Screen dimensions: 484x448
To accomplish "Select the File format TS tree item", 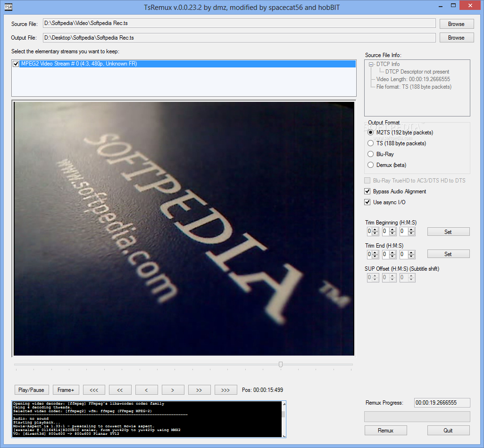I will (414, 87).
